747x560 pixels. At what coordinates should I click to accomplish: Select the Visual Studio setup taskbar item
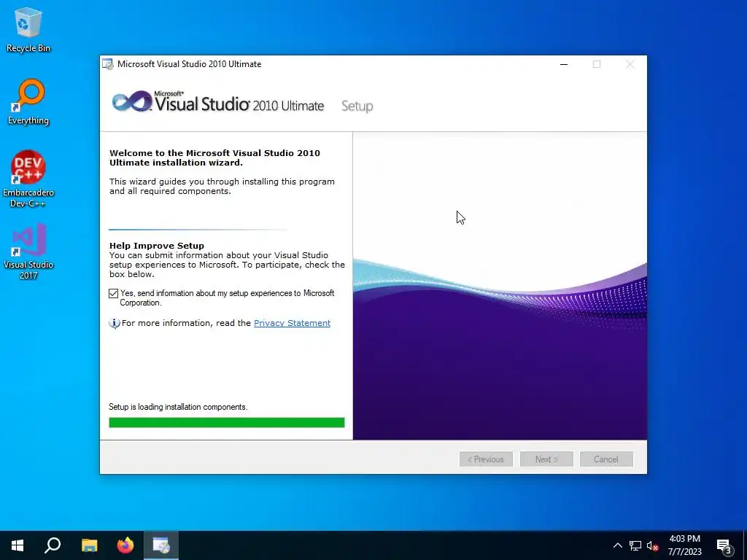point(161,545)
